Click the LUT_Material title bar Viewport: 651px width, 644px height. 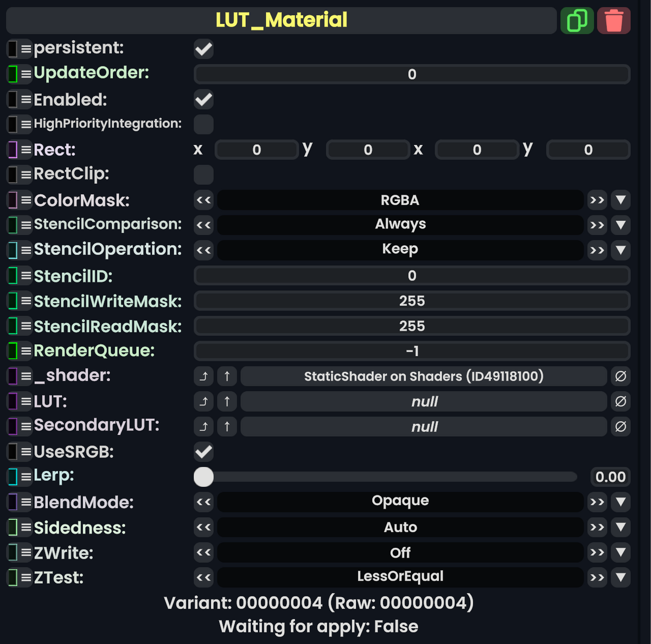pyautogui.click(x=281, y=20)
